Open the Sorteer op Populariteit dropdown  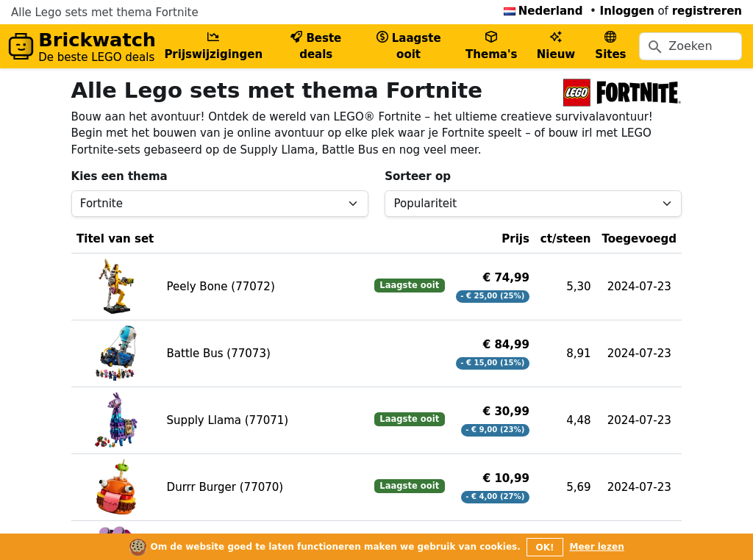tap(532, 204)
